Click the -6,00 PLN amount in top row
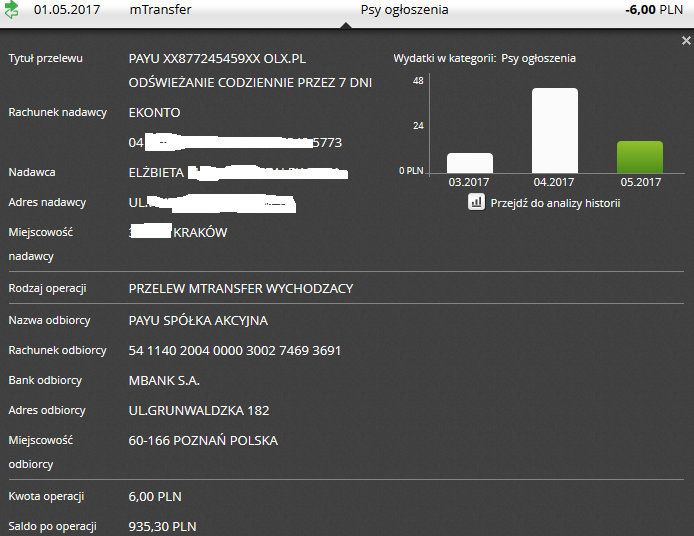694x536 pixels. [653, 10]
